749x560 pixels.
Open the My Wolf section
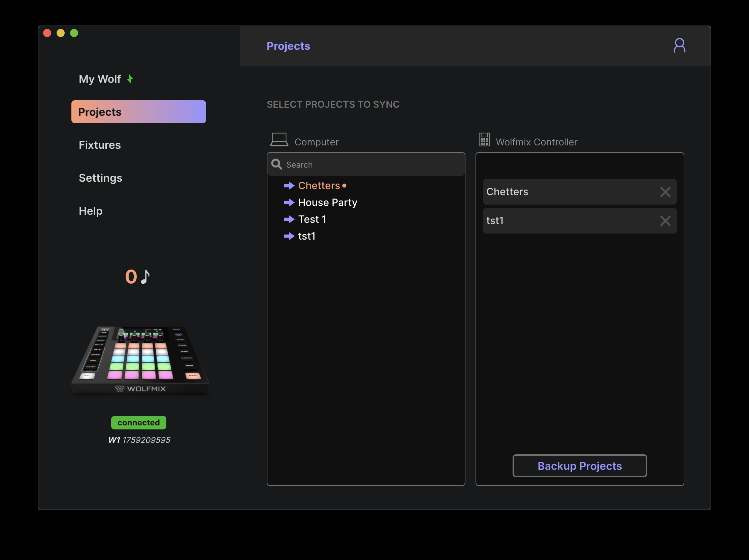[x=100, y=79]
